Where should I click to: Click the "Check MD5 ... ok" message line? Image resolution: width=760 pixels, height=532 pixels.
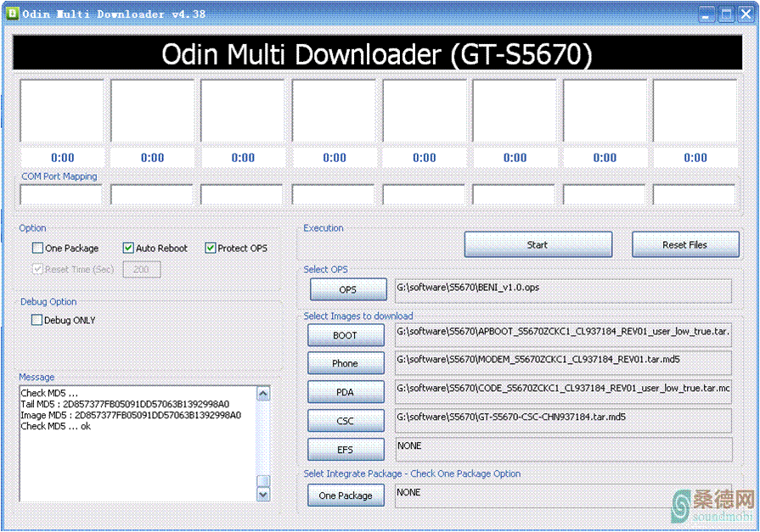tap(56, 427)
